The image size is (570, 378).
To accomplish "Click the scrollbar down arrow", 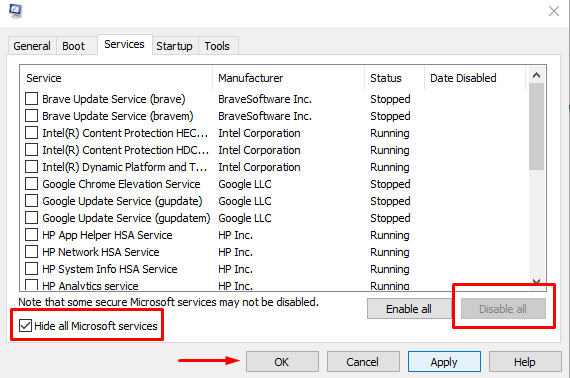I will pyautogui.click(x=536, y=282).
